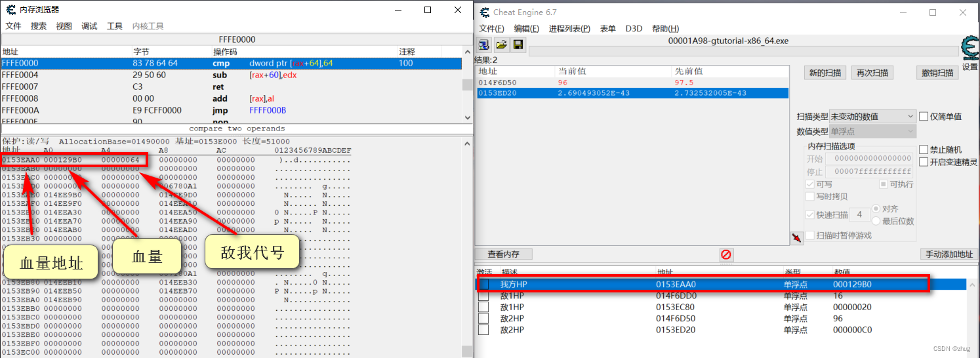This screenshot has width=980, height=358.
Task: Select the 对齐 radio button
Action: [x=876, y=209]
